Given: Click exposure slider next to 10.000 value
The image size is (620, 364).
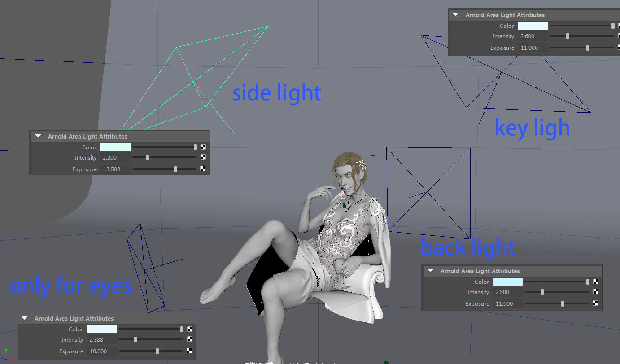Looking at the screenshot, I should (151, 351).
